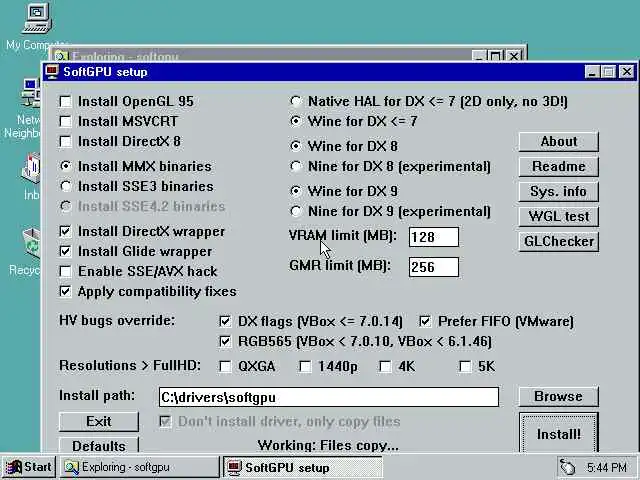
Task: Open Sys. info button
Action: tap(558, 191)
